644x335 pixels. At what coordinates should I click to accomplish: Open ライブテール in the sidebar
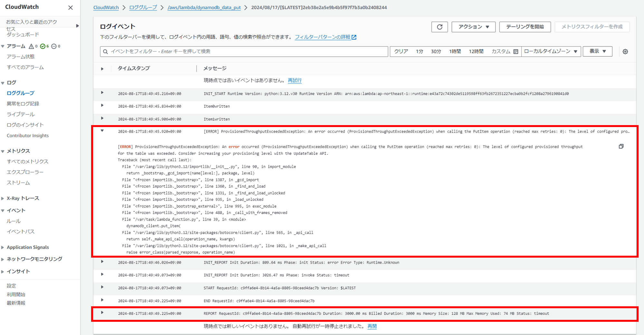click(x=21, y=114)
